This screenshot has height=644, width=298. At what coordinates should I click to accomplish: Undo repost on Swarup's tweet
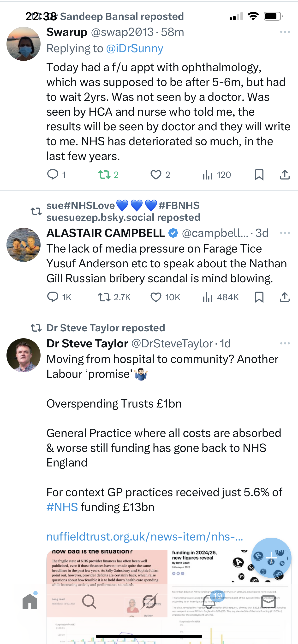[x=104, y=174]
